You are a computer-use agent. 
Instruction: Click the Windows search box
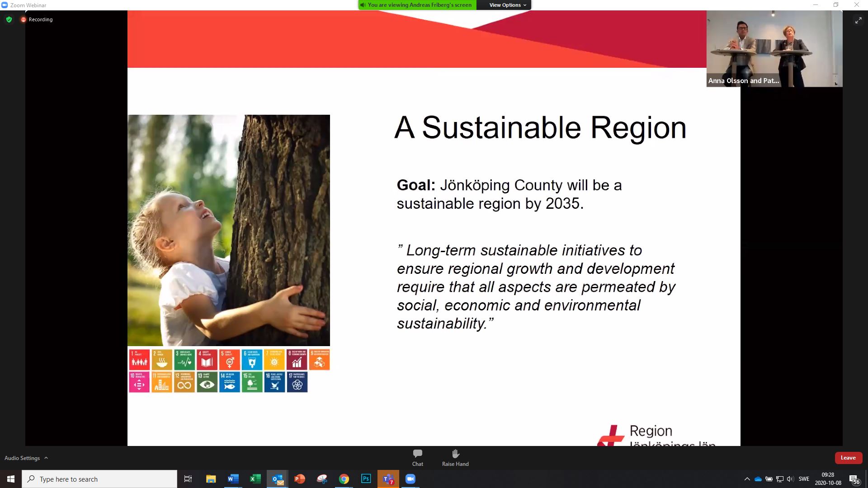point(99,479)
